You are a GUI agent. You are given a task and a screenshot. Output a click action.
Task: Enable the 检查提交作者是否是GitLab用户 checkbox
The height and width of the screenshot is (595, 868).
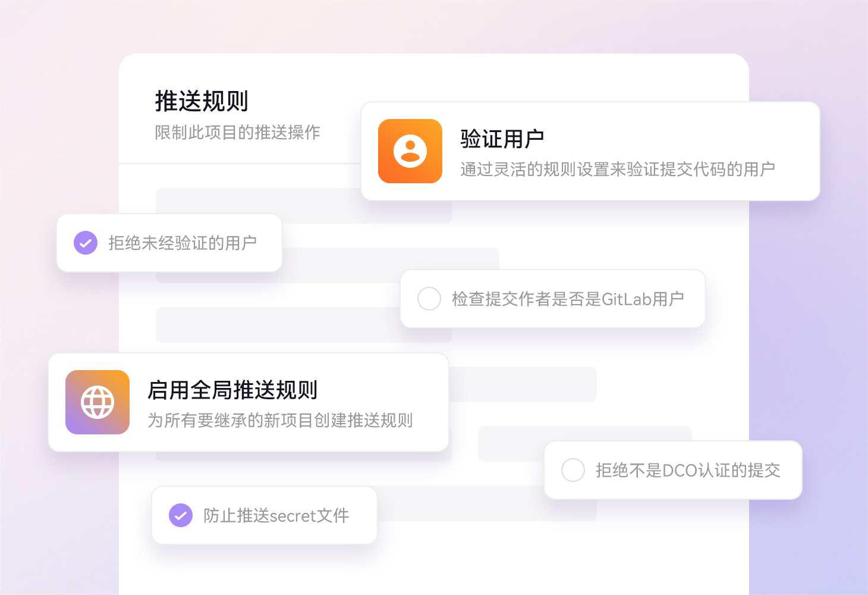coord(429,299)
